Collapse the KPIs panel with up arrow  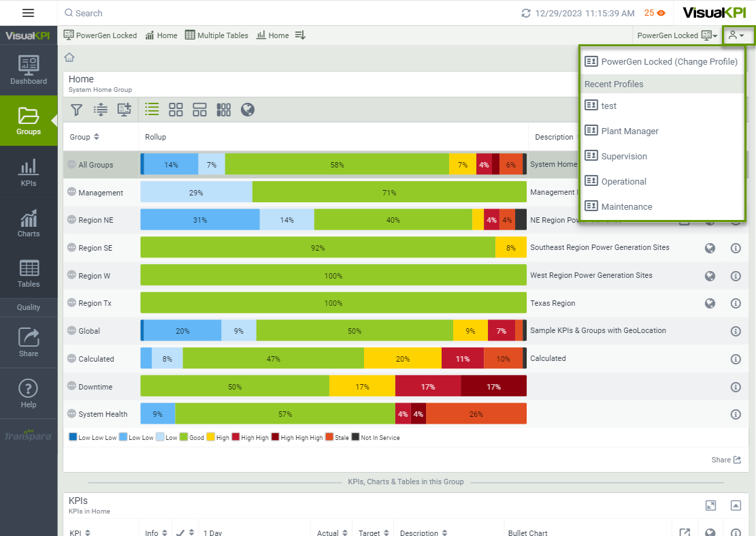[x=736, y=505]
